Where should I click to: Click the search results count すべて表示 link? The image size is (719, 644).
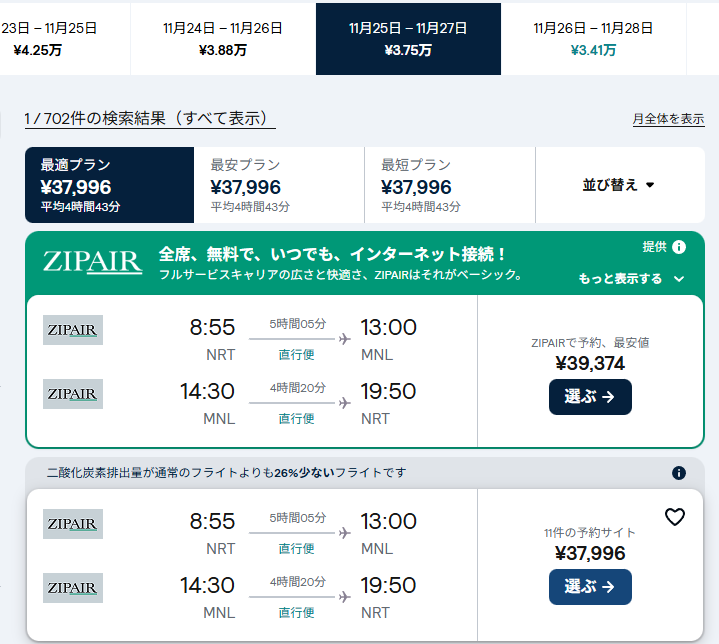coord(150,119)
